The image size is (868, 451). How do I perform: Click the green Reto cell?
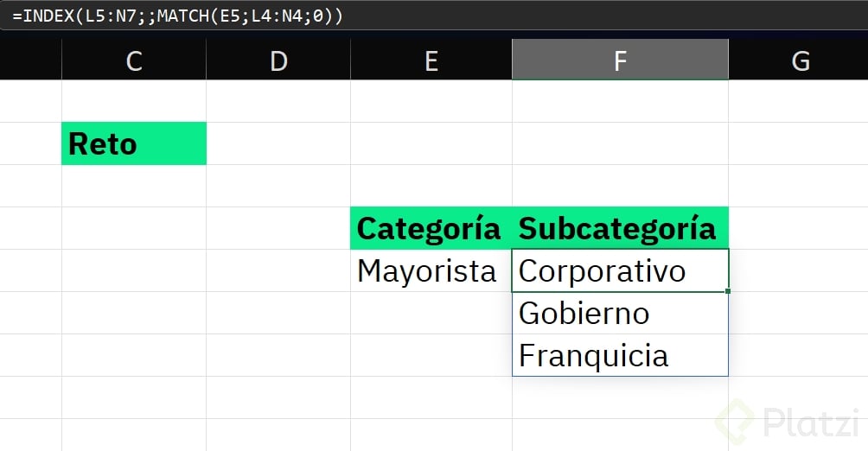click(134, 143)
